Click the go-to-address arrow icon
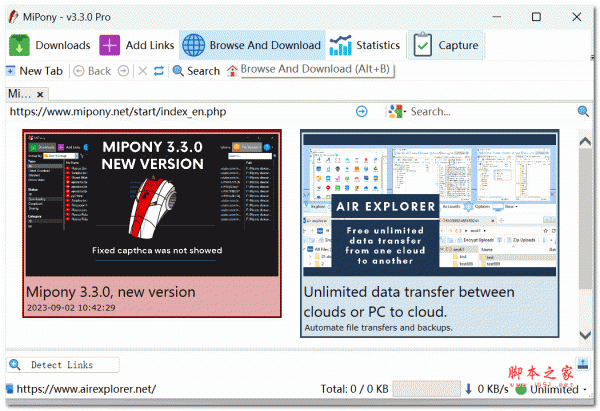The width and height of the screenshot is (600, 411). [361, 112]
